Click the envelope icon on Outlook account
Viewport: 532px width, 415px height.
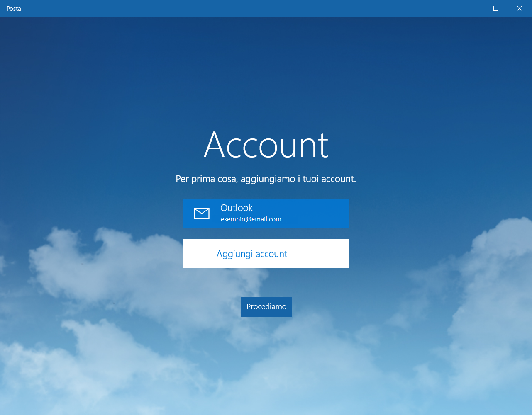pyautogui.click(x=202, y=214)
